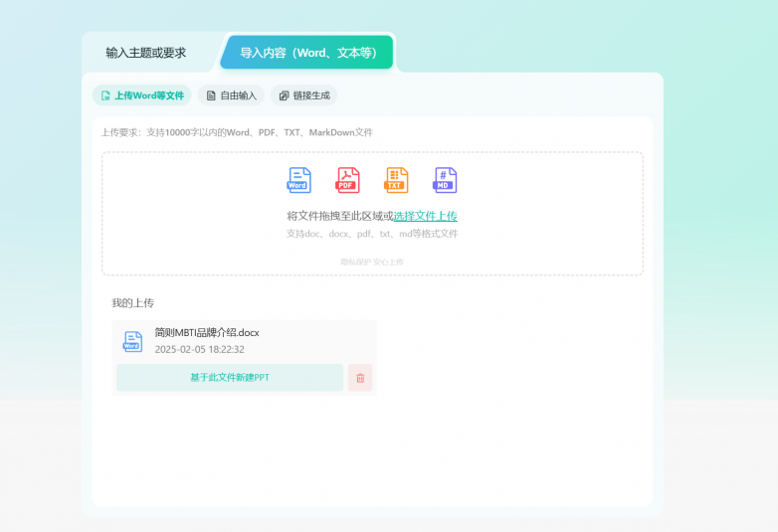The height and width of the screenshot is (532, 778).
Task: Delete the uploaded file with trash icon
Action: click(x=360, y=378)
